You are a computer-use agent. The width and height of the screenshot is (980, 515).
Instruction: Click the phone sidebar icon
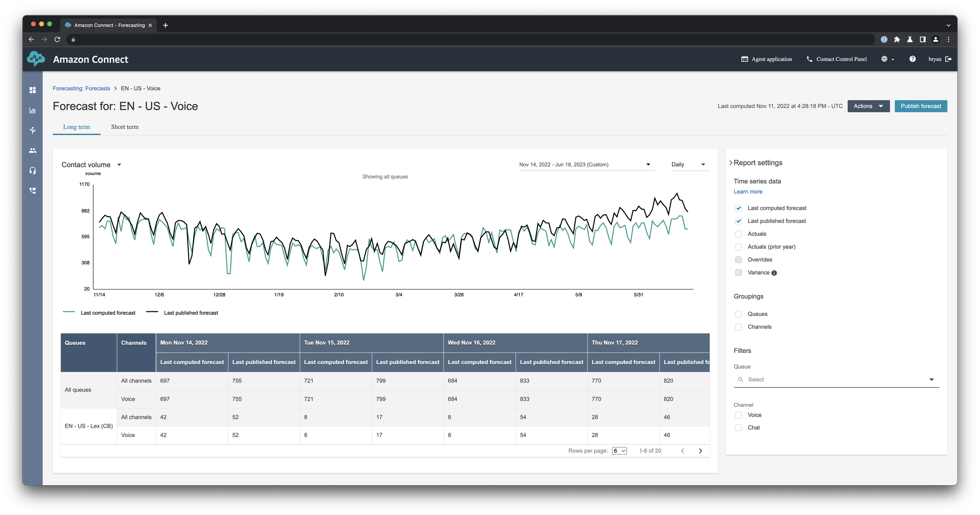[x=33, y=191]
